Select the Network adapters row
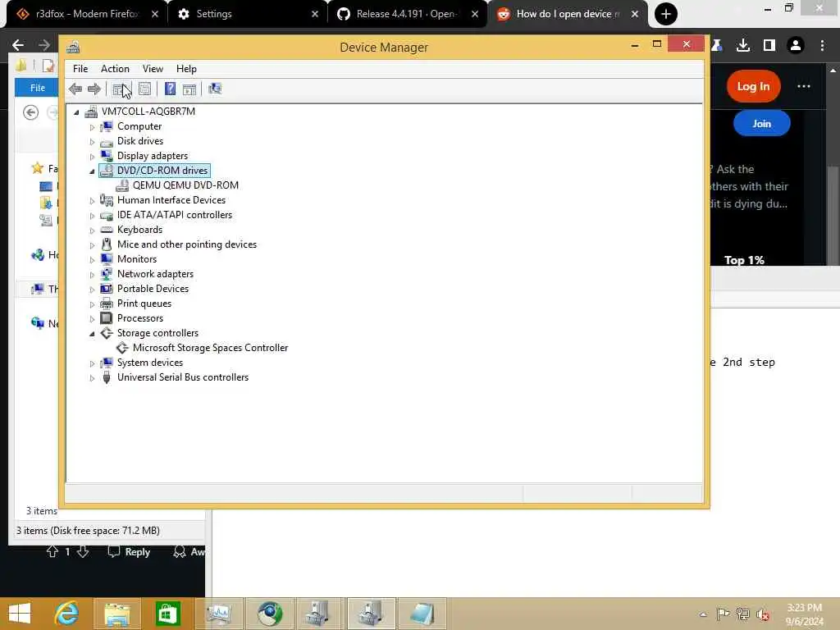 click(155, 274)
